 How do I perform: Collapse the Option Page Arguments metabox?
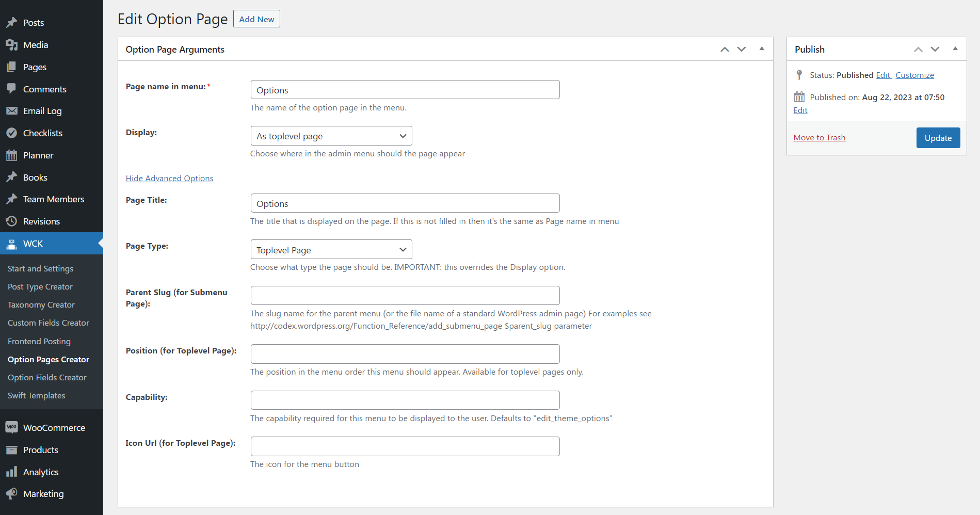coord(762,49)
